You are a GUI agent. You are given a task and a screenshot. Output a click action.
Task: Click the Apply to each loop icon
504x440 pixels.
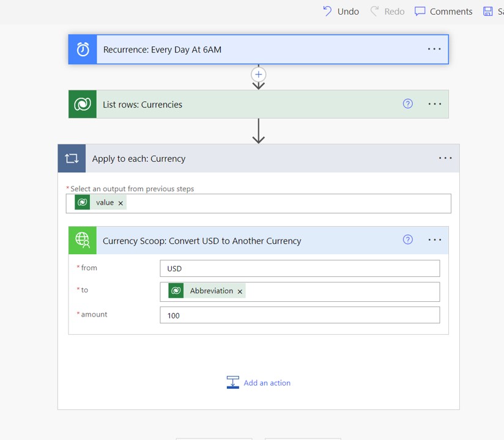(72, 158)
